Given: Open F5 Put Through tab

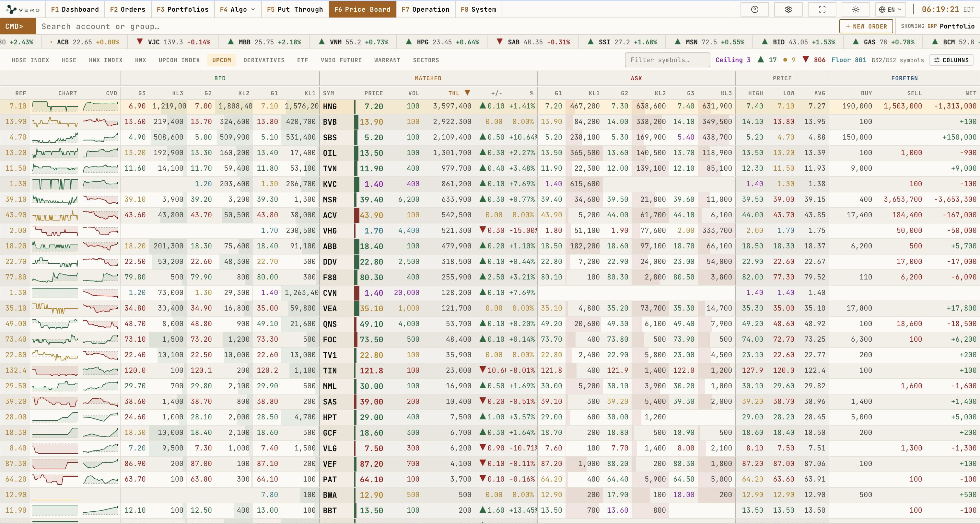Looking at the screenshot, I should pyautogui.click(x=295, y=9).
